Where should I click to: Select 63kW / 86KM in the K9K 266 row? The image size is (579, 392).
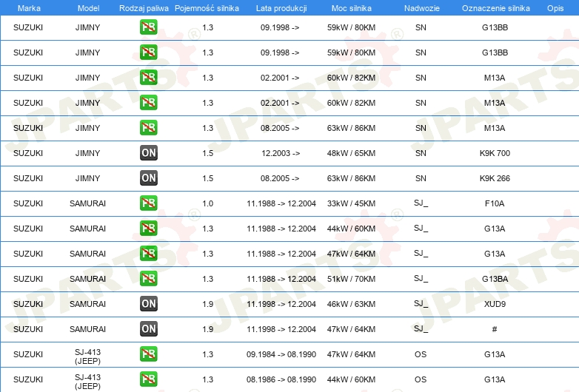(x=351, y=178)
